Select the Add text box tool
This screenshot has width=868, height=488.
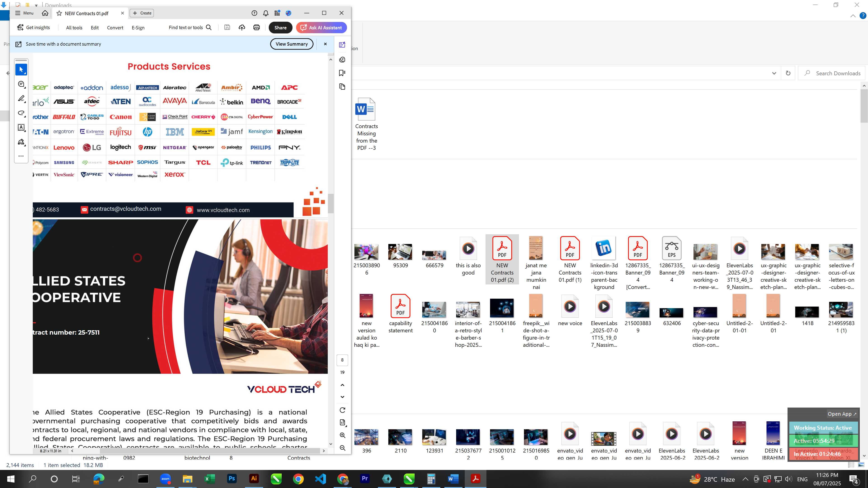tap(21, 128)
